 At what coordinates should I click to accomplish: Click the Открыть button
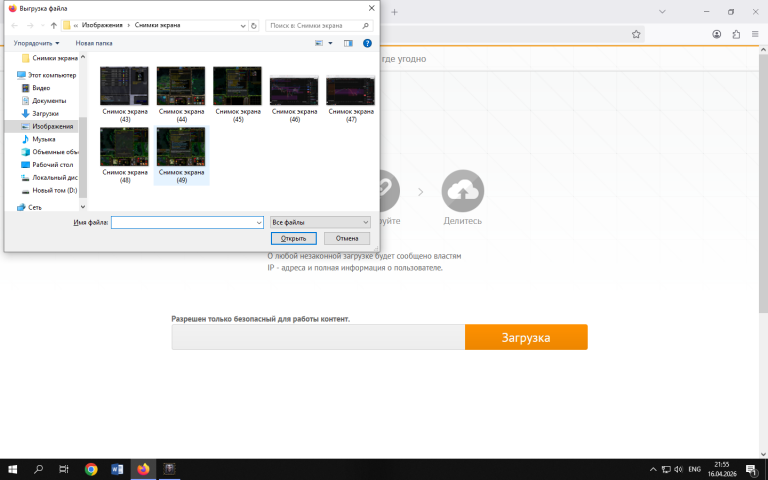293,239
